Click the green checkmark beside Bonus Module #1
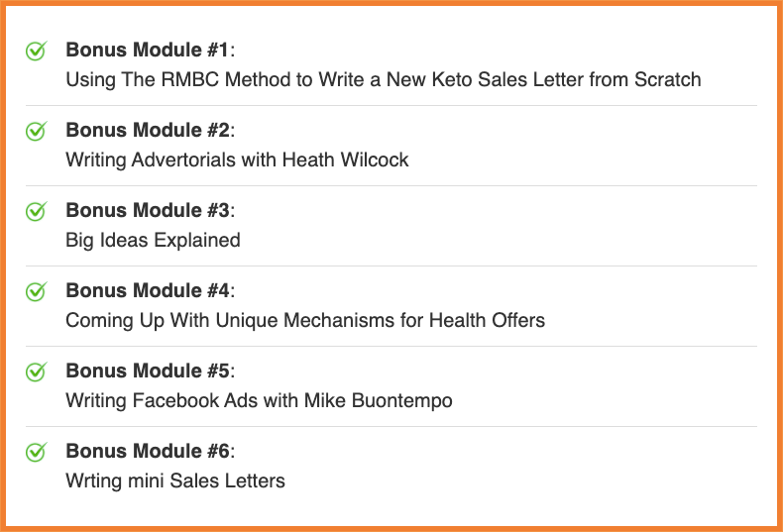This screenshot has height=532, width=783. tap(36, 51)
